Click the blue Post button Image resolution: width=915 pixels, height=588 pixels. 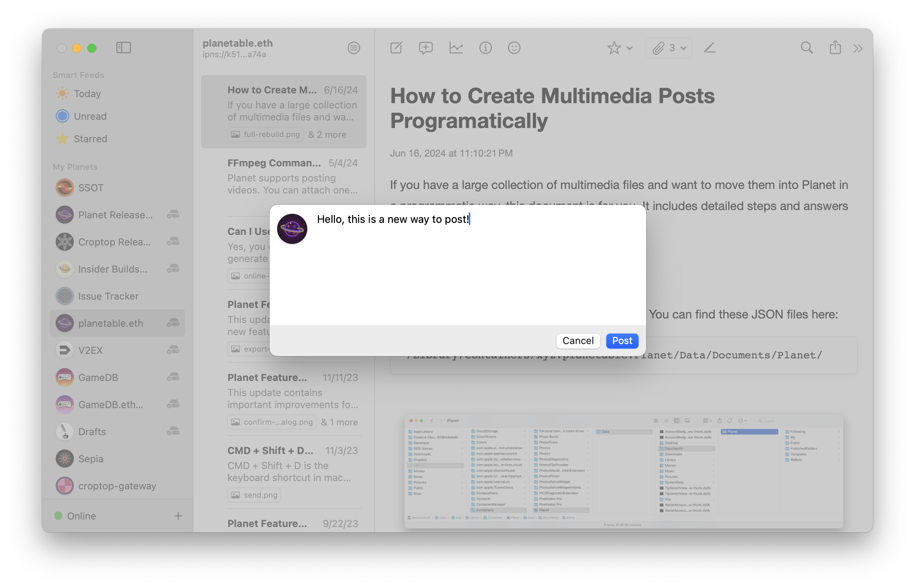tap(622, 341)
